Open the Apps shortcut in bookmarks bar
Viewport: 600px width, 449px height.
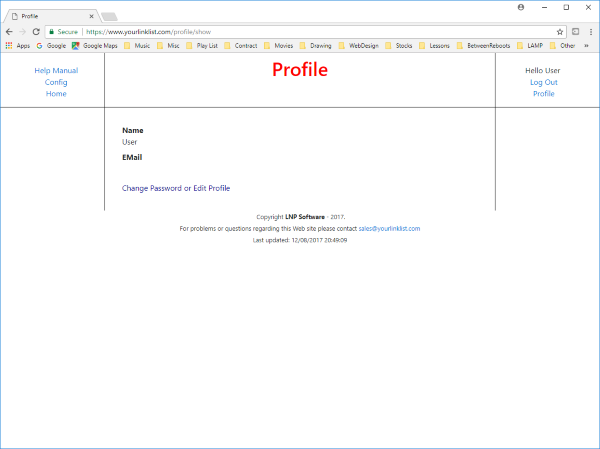pyautogui.click(x=17, y=45)
